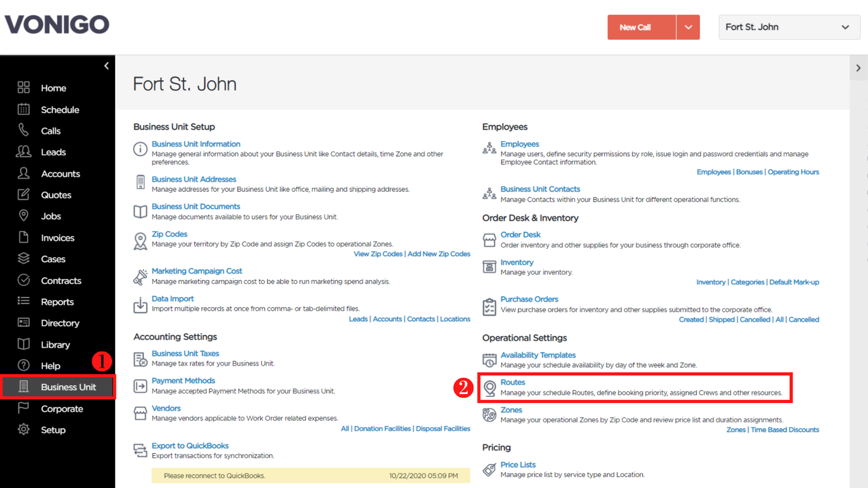Click the Business Unit Taxes icon
The height and width of the screenshot is (488, 868).
click(140, 360)
